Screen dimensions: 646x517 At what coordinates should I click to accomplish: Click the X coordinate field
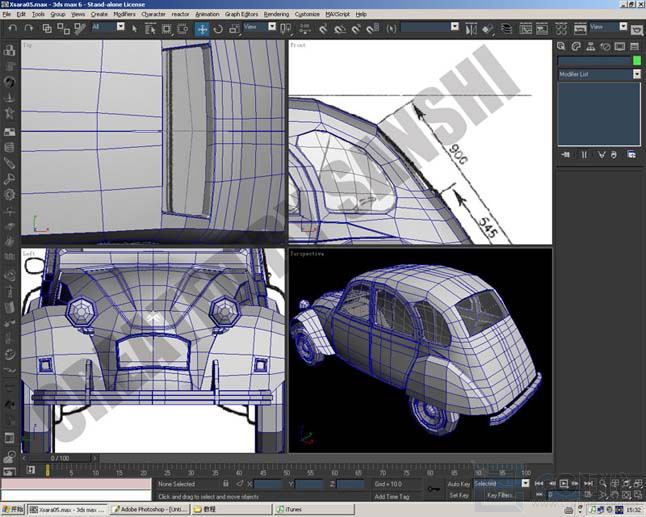point(268,484)
